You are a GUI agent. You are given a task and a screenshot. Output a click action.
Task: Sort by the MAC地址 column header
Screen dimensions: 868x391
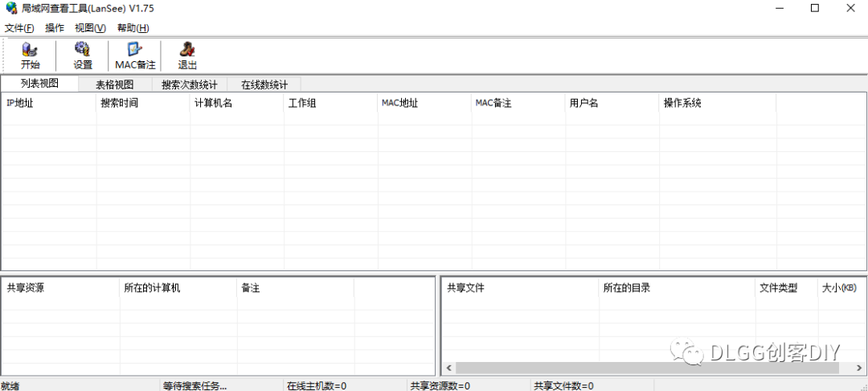click(x=424, y=103)
